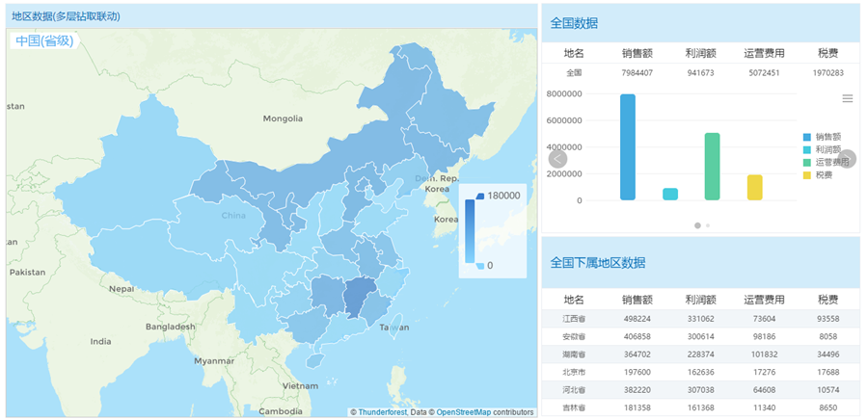The height and width of the screenshot is (420, 868).
Task: Select the first carousel page dot
Action: [x=697, y=225]
